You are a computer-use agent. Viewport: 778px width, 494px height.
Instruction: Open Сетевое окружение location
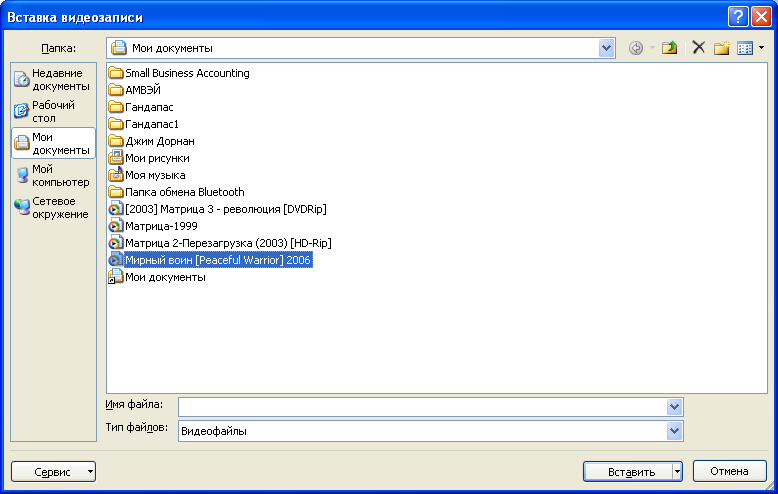coord(53,207)
